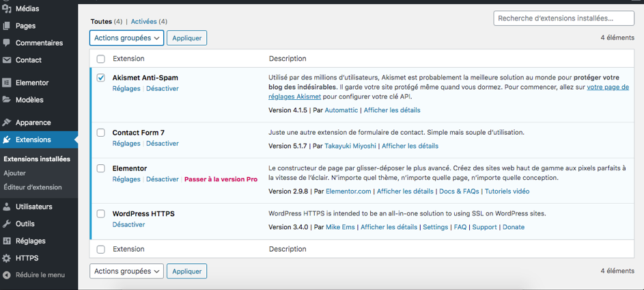This screenshot has height=290, width=644.
Task: Click the Médias icon in sidebar
Action: pos(6,8)
